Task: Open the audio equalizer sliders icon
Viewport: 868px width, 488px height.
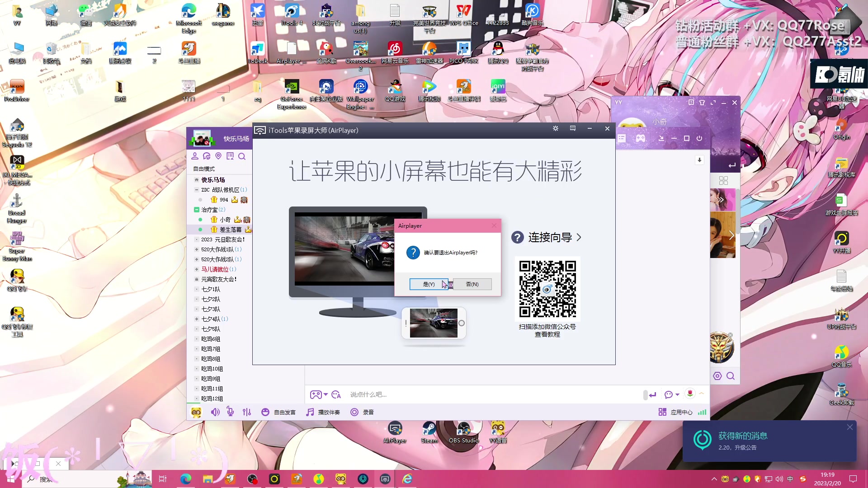Action: pyautogui.click(x=246, y=412)
